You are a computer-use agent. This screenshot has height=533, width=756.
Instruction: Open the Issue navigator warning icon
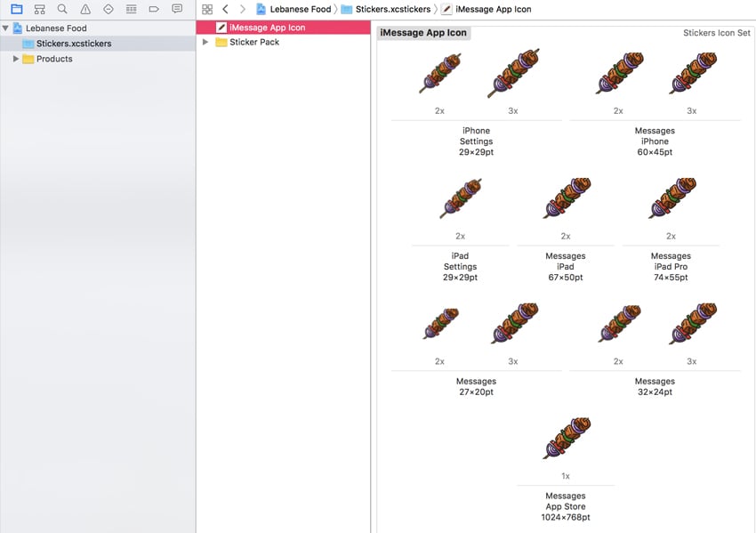point(85,9)
